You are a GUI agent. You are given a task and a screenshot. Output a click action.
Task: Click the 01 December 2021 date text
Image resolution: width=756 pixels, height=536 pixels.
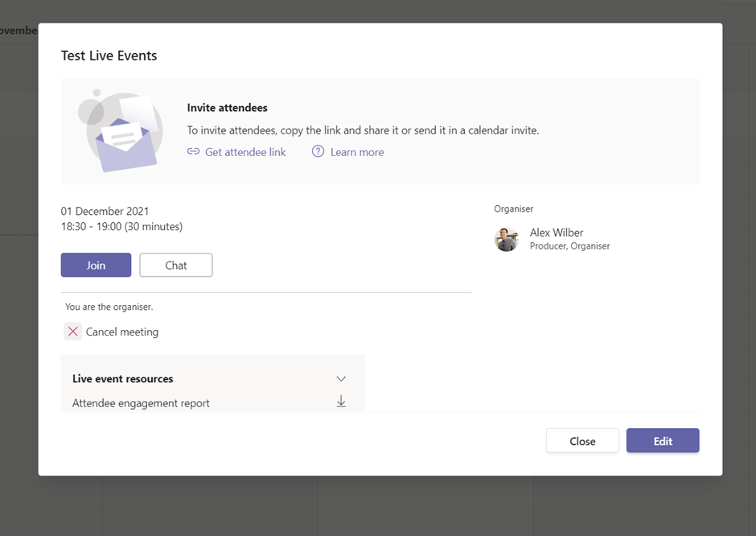105,212
